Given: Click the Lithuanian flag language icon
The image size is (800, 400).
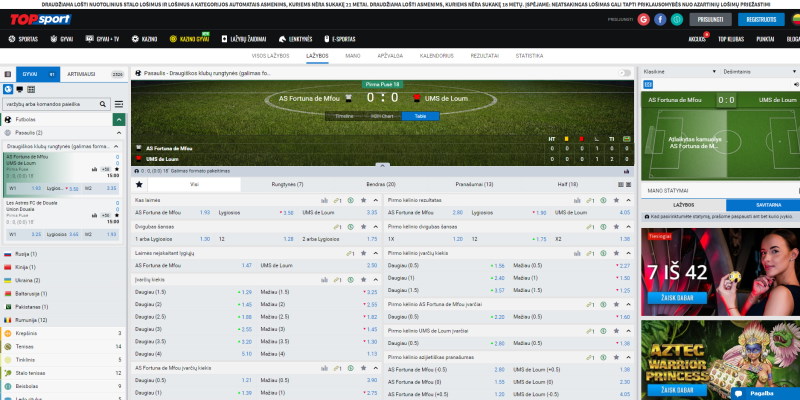Looking at the screenshot, I should (795, 20).
